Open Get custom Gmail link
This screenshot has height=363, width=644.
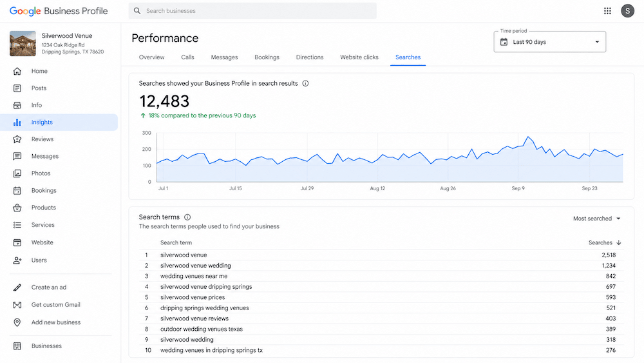[x=56, y=304]
